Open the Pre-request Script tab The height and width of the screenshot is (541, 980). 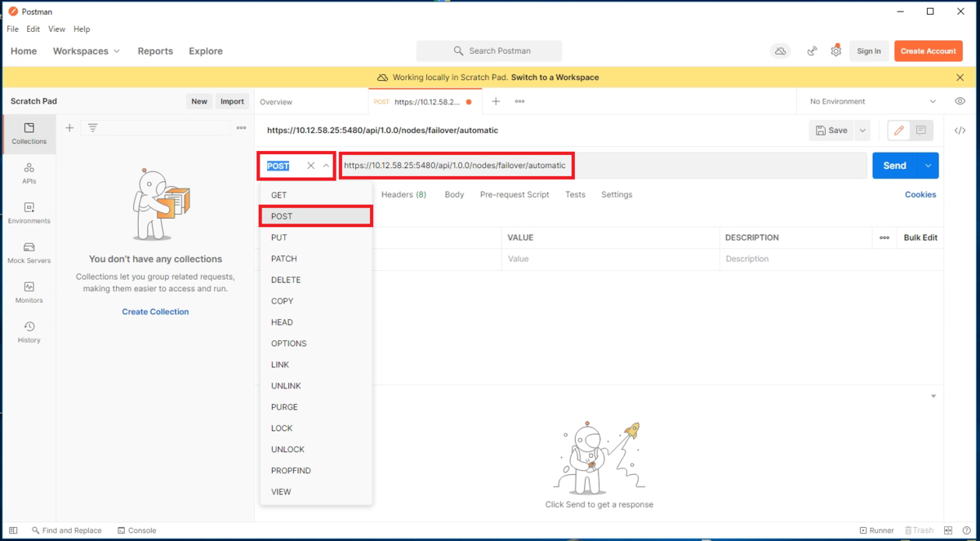(514, 195)
